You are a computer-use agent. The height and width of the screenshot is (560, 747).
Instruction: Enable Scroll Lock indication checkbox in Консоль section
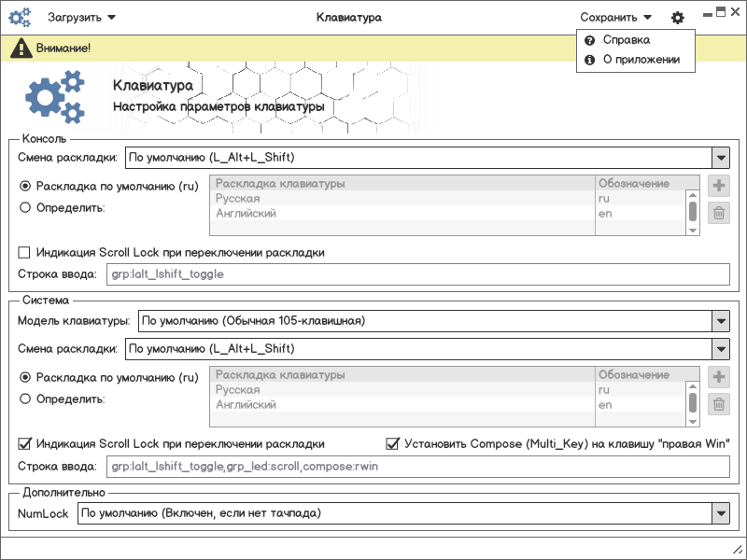pyautogui.click(x=24, y=253)
